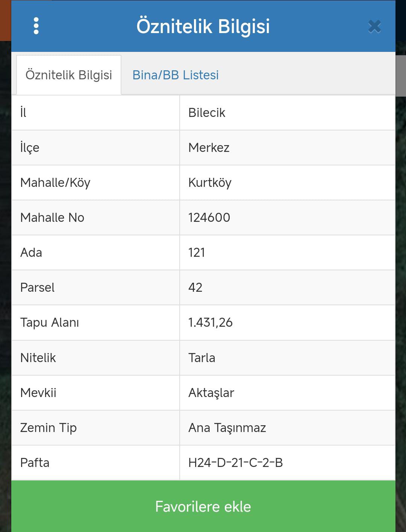Select the Öznitelik Bilgisi tab
This screenshot has width=406, height=532.
[69, 75]
